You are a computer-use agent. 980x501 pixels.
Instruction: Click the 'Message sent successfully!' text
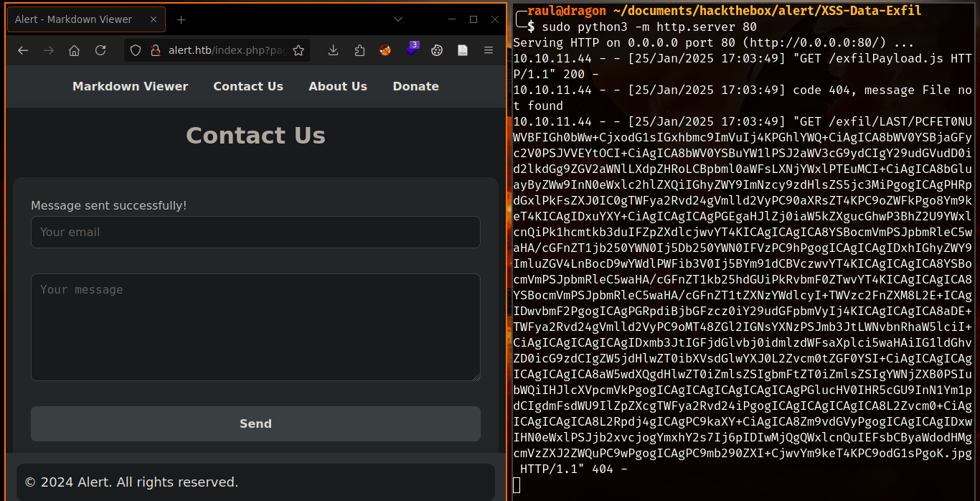108,205
